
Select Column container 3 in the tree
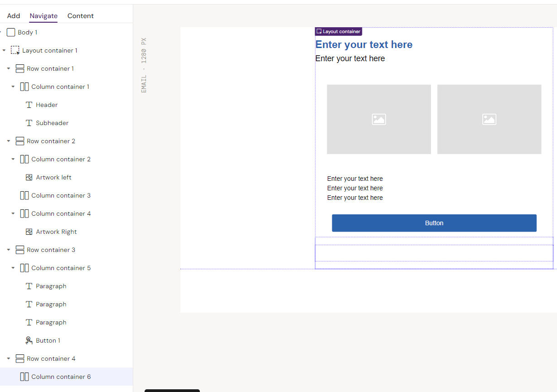coord(61,195)
